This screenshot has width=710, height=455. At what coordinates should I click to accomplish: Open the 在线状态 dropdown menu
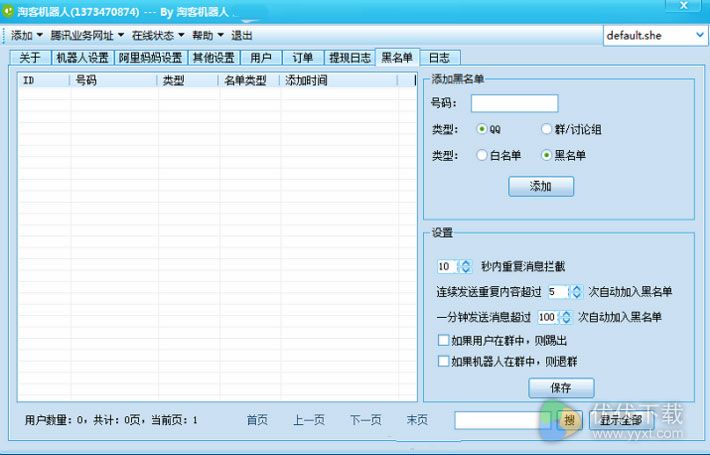[x=158, y=35]
